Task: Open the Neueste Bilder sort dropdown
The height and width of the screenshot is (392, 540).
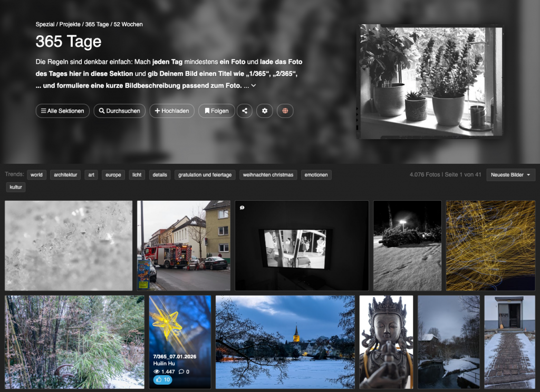Action: (510, 175)
